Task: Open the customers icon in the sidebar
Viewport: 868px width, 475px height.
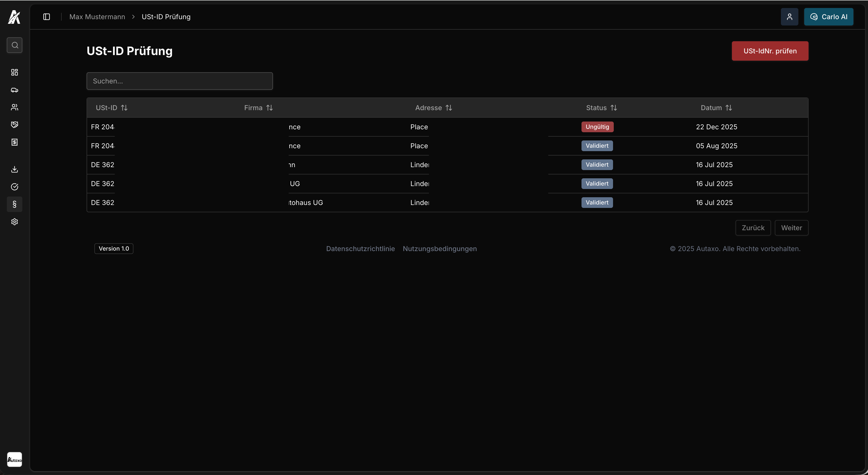Action: coord(15,107)
